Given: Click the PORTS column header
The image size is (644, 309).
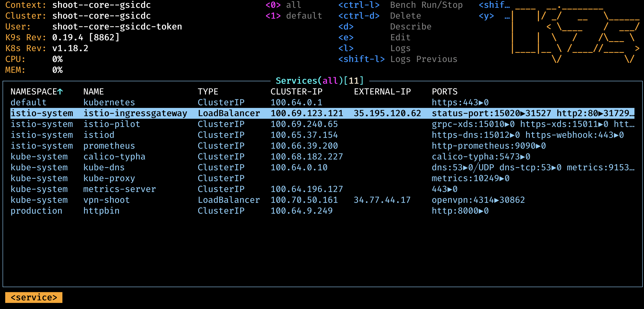Looking at the screenshot, I should pos(444,91).
